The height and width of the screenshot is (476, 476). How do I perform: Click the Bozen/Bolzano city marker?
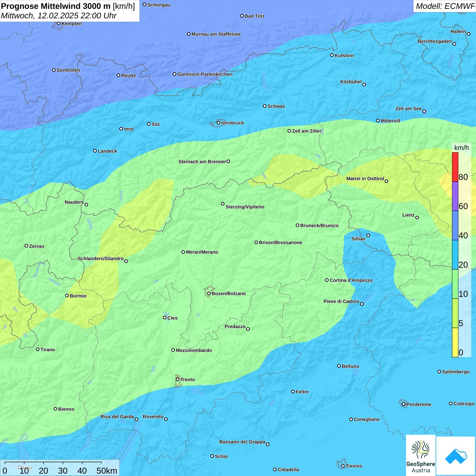209,293
